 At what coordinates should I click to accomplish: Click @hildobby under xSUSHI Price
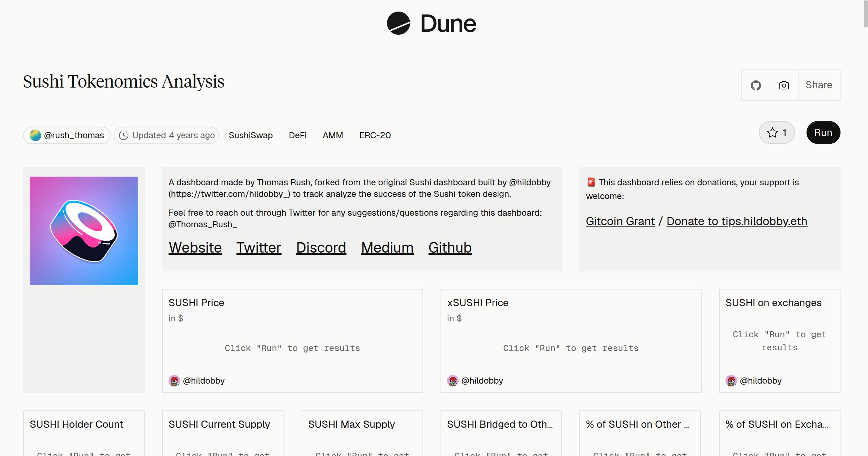tap(482, 381)
